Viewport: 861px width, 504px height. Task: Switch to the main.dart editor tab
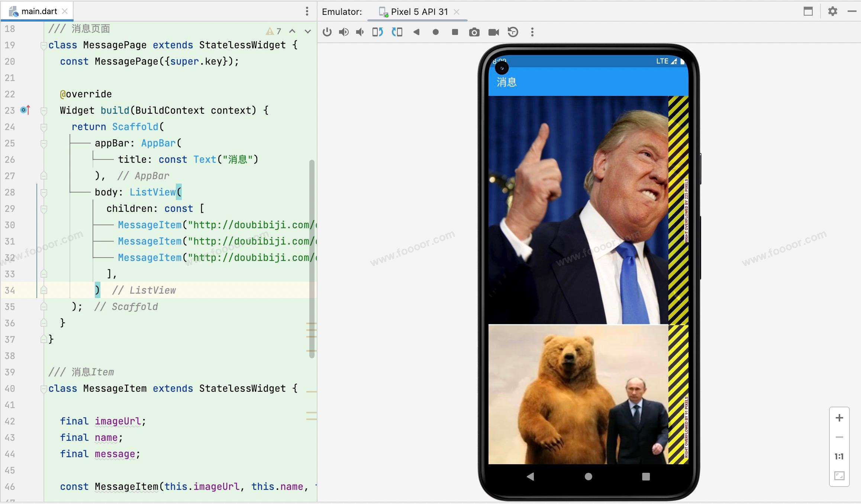39,11
